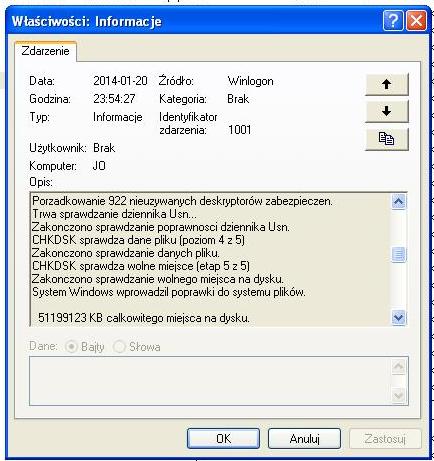The image size is (434, 461).
Task: Confirm with the OK button
Action: point(223,438)
